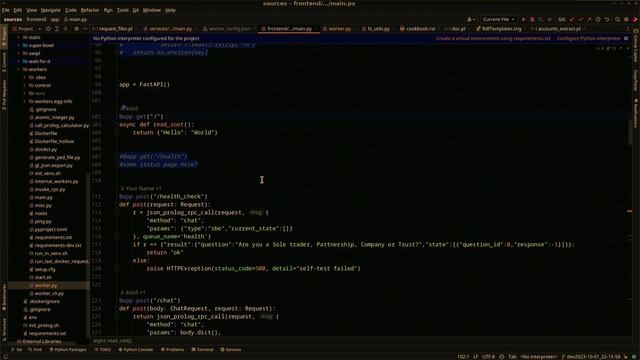Open the Terminal tool window
The height and width of the screenshot is (360, 640).
coord(202,350)
